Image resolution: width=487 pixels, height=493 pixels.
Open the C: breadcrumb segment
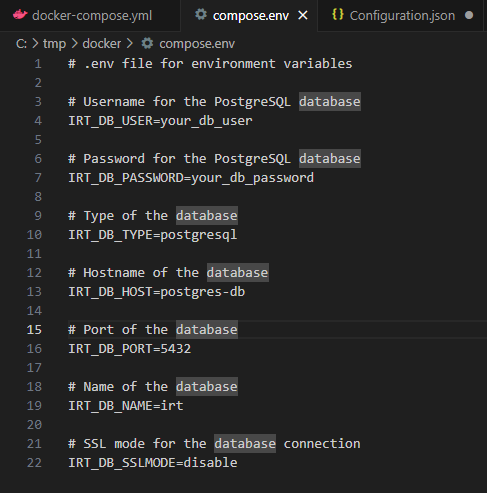tap(21, 44)
